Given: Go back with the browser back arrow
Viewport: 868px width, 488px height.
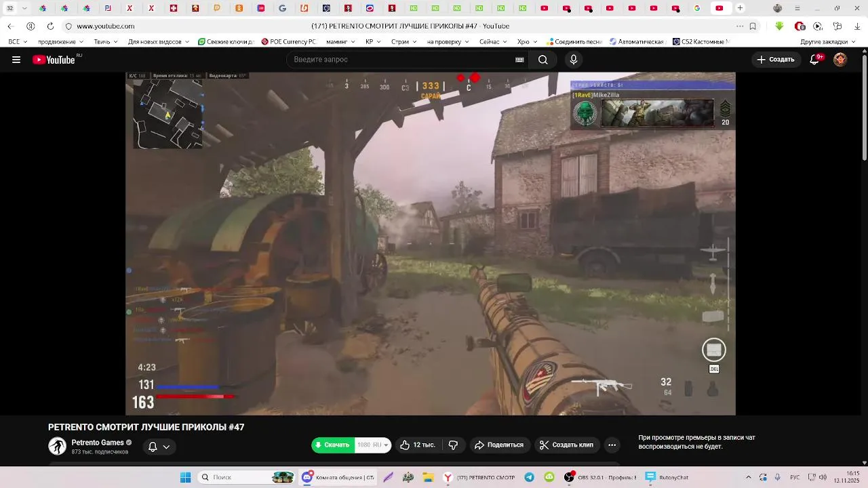Looking at the screenshot, I should pyautogui.click(x=10, y=26).
